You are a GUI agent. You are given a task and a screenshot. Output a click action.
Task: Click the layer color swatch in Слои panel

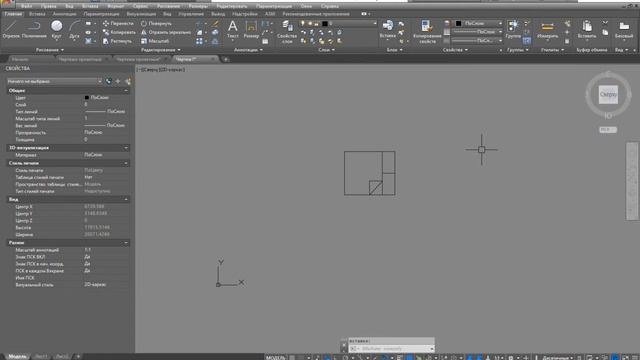pyautogui.click(x=325, y=24)
